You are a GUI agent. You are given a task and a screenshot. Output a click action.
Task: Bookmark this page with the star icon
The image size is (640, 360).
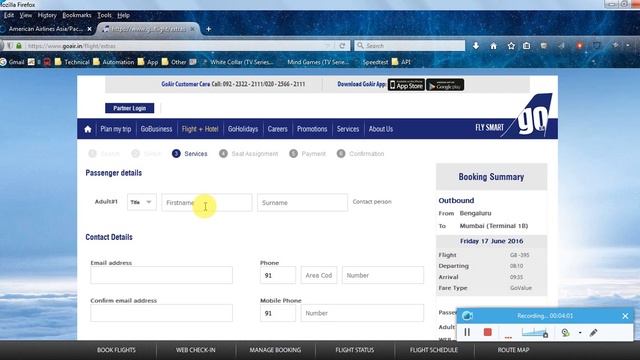click(x=511, y=46)
